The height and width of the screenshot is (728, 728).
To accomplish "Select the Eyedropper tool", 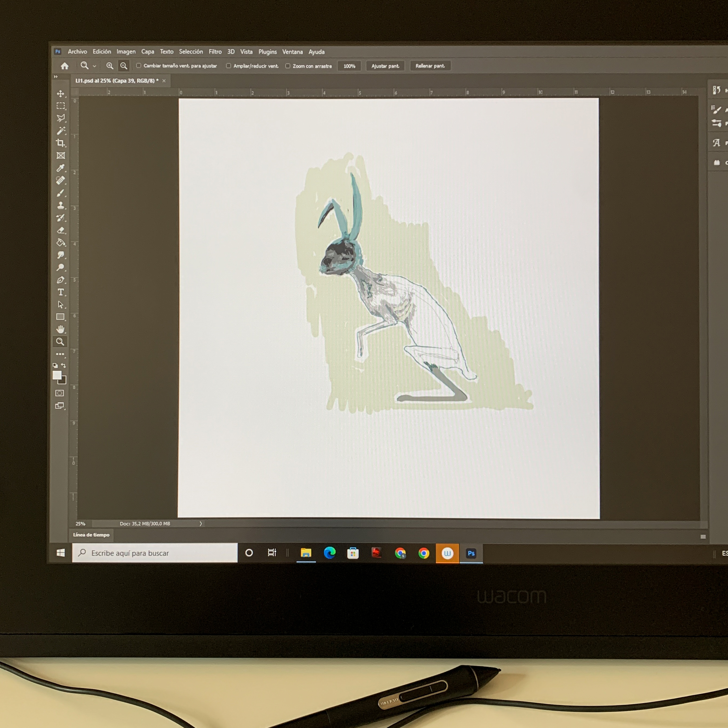I will tap(60, 168).
